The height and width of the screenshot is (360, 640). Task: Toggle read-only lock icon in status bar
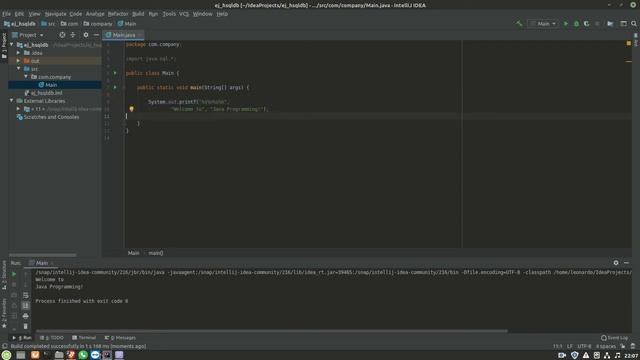(623, 346)
